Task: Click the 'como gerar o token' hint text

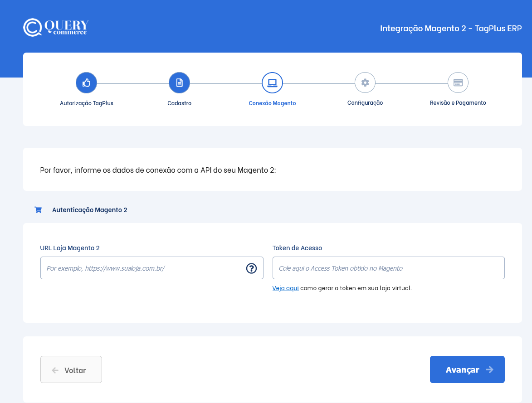Action: coord(356,288)
